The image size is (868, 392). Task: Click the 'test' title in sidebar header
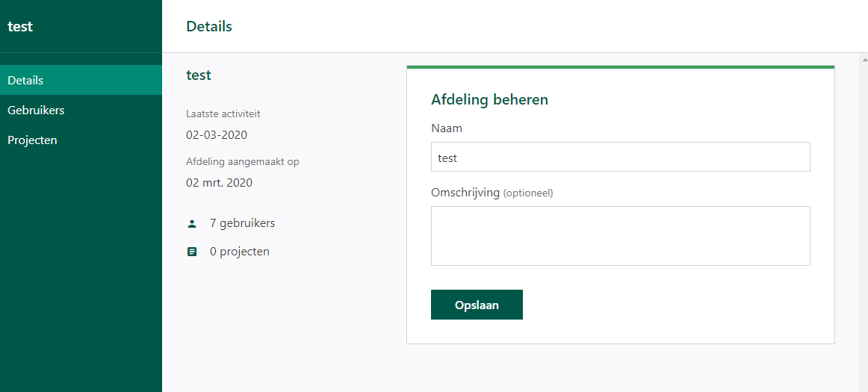click(x=20, y=26)
